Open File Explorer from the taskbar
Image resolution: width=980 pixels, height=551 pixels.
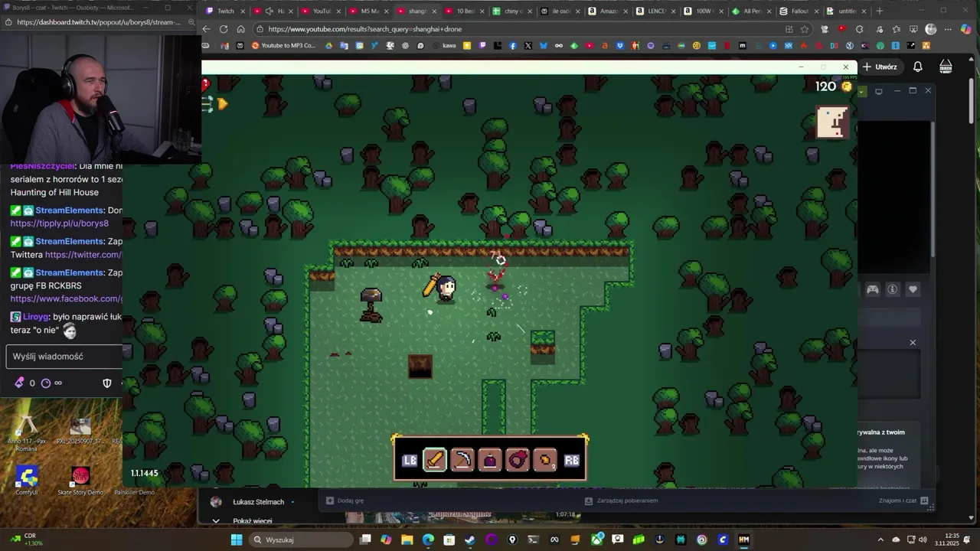pos(407,540)
